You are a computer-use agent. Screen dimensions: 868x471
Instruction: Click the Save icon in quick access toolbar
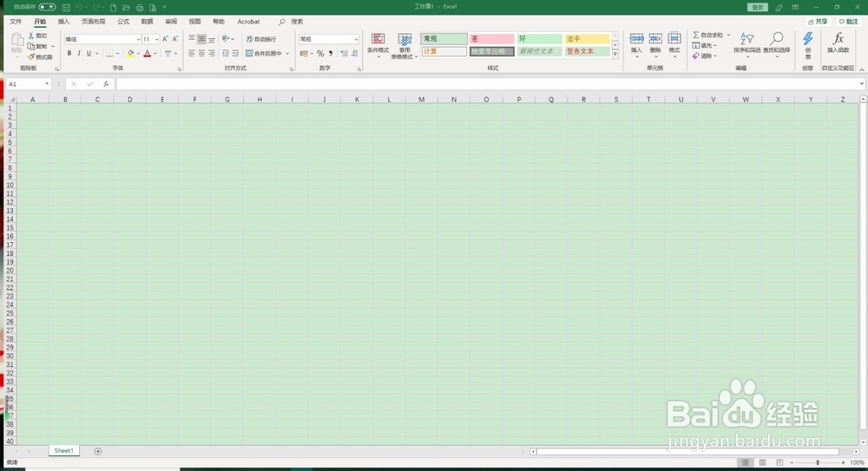[67, 8]
